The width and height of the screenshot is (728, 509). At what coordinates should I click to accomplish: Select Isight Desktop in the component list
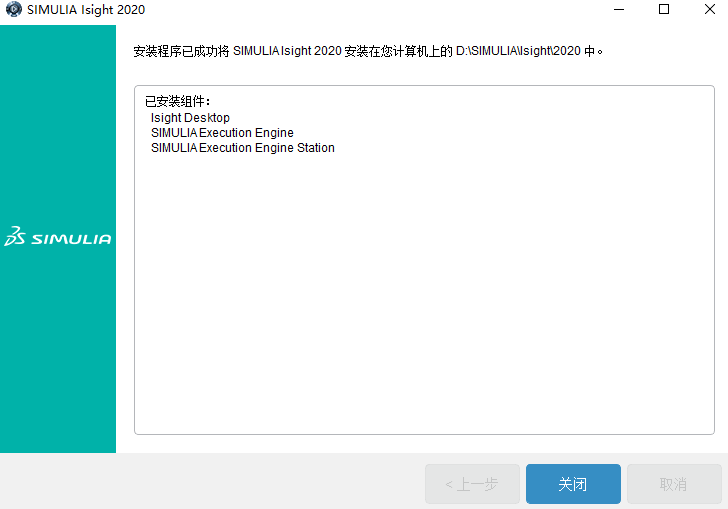(190, 118)
